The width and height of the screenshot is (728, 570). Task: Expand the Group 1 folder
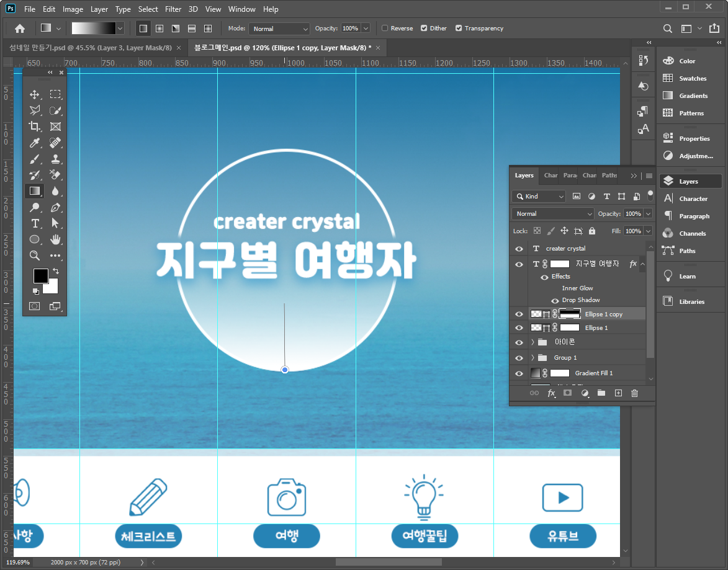533,358
